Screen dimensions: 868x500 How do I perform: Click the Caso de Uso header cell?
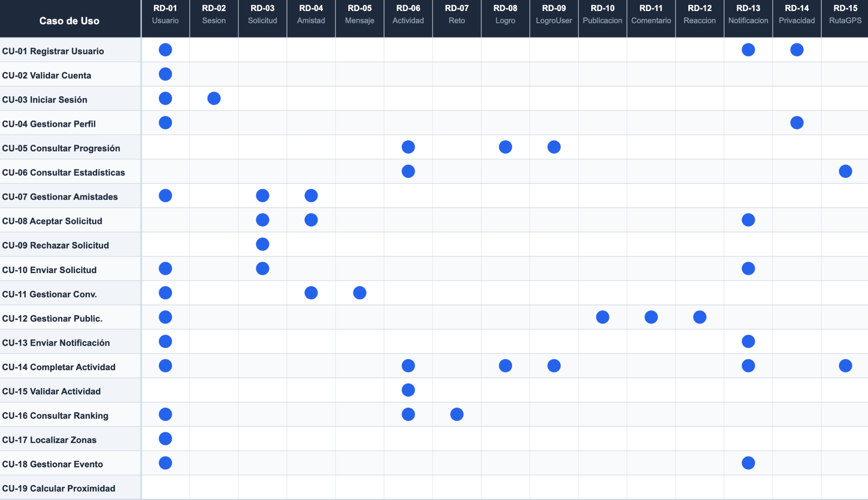[x=70, y=20]
